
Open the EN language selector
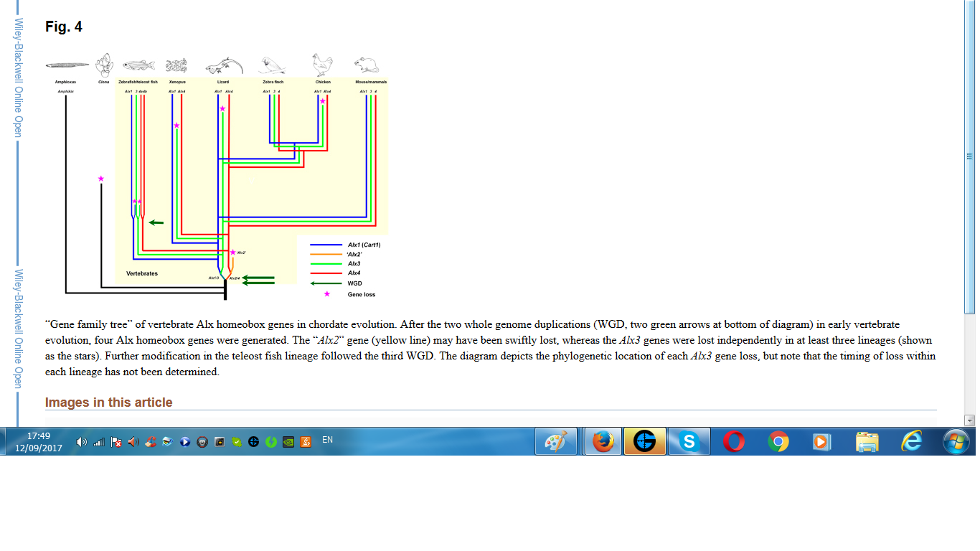tap(327, 440)
